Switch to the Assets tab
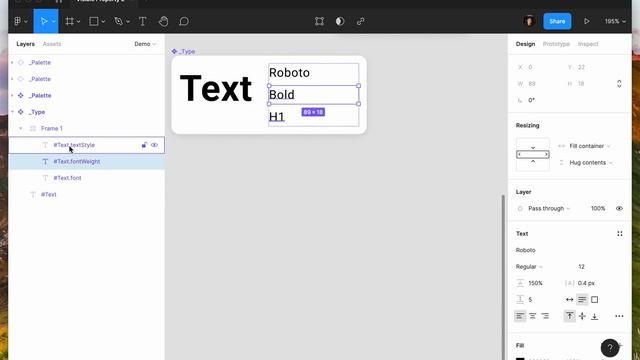This screenshot has width=640, height=360. (x=52, y=44)
